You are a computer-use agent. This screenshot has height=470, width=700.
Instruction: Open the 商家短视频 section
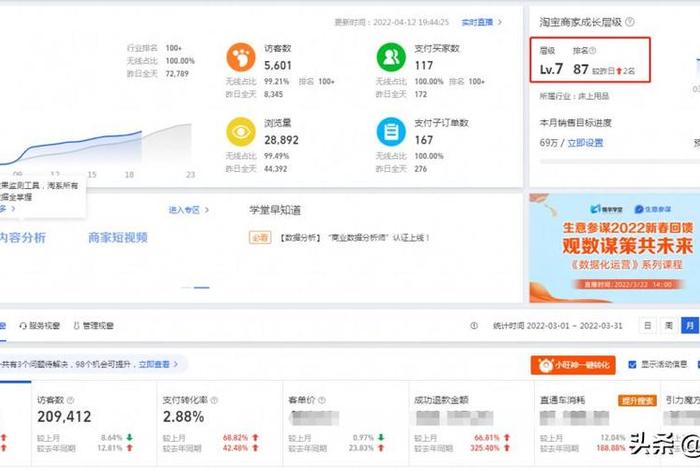pos(118,237)
